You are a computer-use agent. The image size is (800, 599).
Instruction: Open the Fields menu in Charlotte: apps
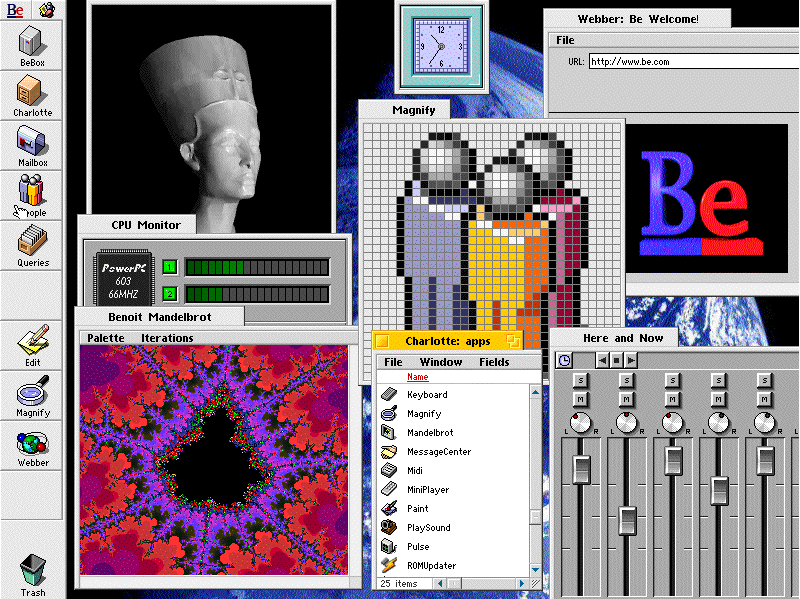[494, 362]
